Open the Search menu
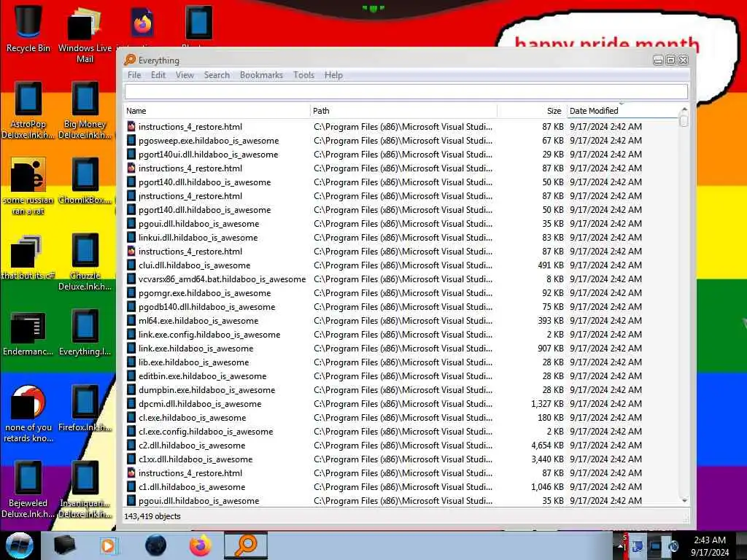 (217, 75)
